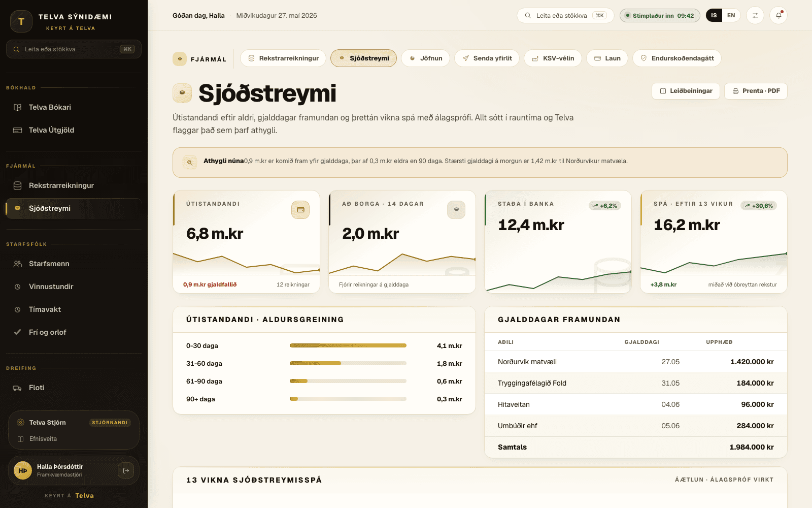Click the Leiðbeiningar button
Viewport: 812px width, 508px height.
[x=686, y=91]
